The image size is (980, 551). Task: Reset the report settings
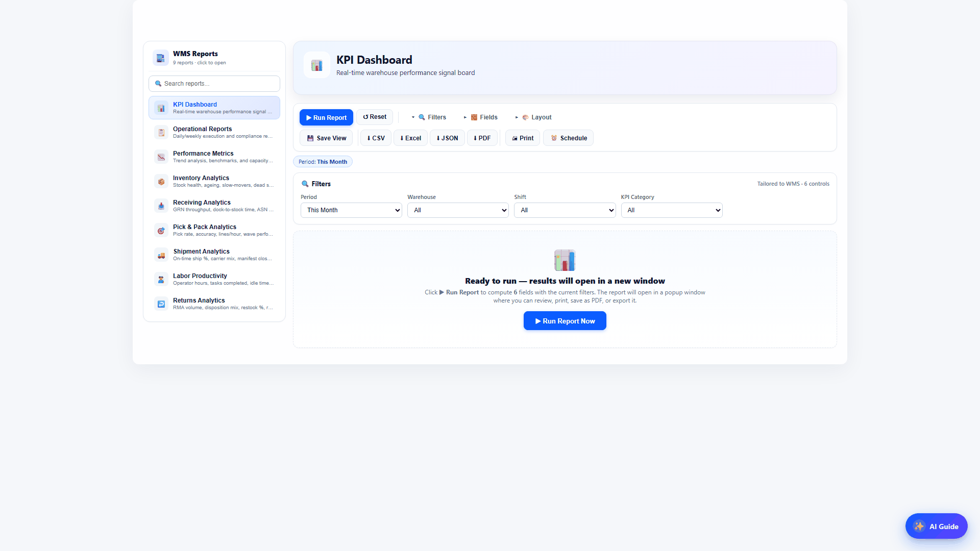pyautogui.click(x=375, y=117)
